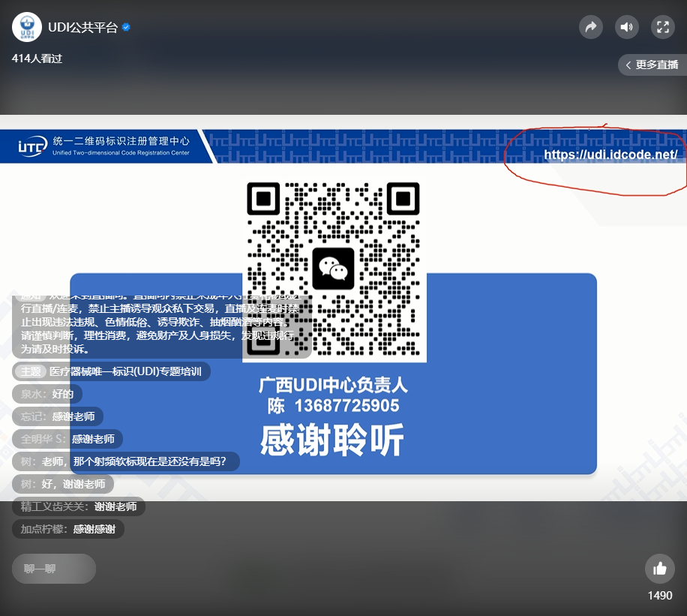
Task: Click the UDI公共平台 channel name
Action: (82, 28)
